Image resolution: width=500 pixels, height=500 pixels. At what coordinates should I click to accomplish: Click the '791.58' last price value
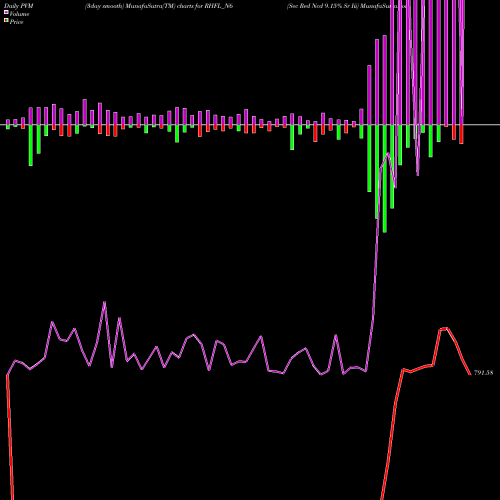(483, 373)
